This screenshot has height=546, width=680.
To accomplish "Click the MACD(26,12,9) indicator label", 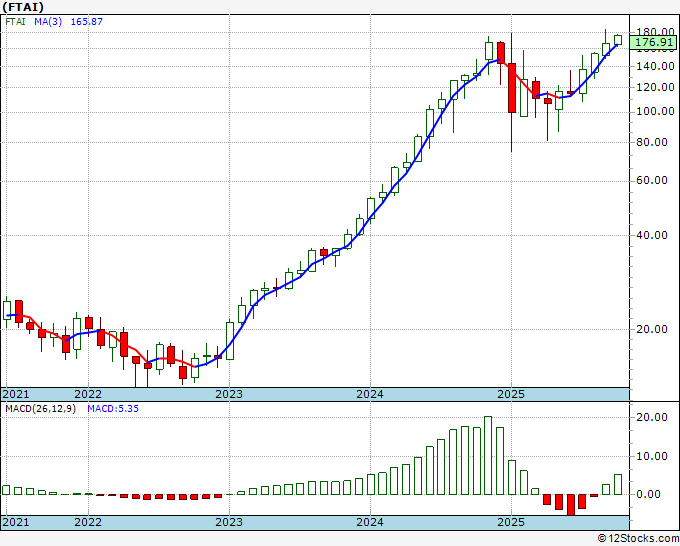I will click(x=40, y=409).
